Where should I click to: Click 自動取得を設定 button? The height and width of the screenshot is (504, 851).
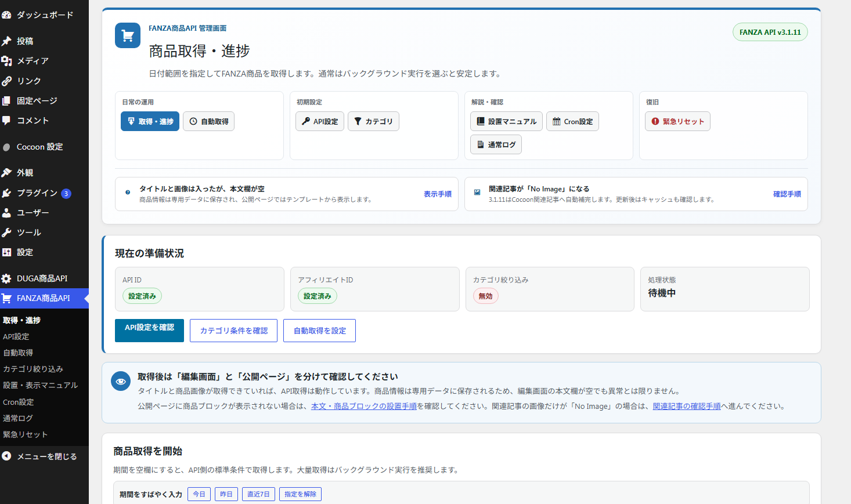tap(320, 331)
